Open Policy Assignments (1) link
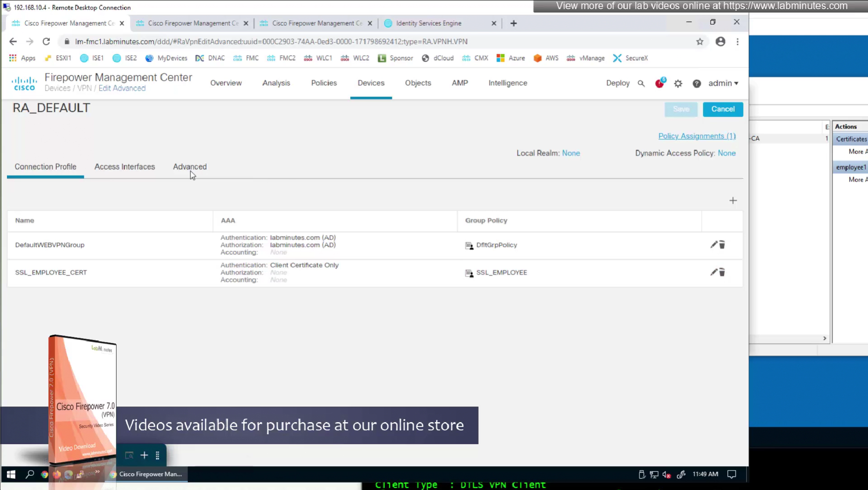The image size is (868, 490). point(696,136)
